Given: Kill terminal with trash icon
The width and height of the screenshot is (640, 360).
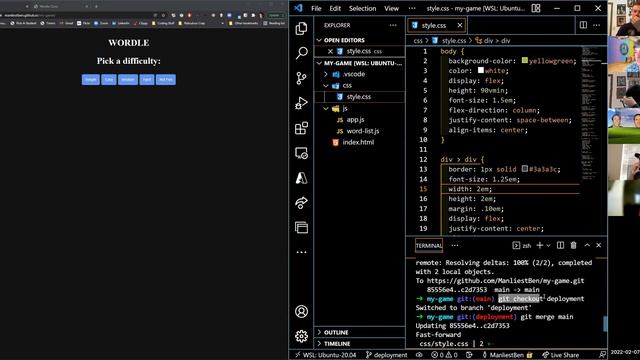Looking at the screenshot, I should tap(573, 245).
